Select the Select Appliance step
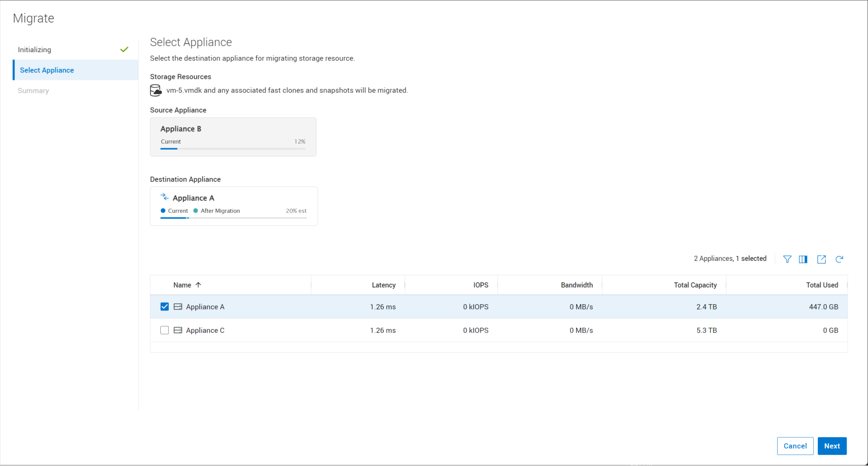This screenshot has width=868, height=466. coord(76,70)
